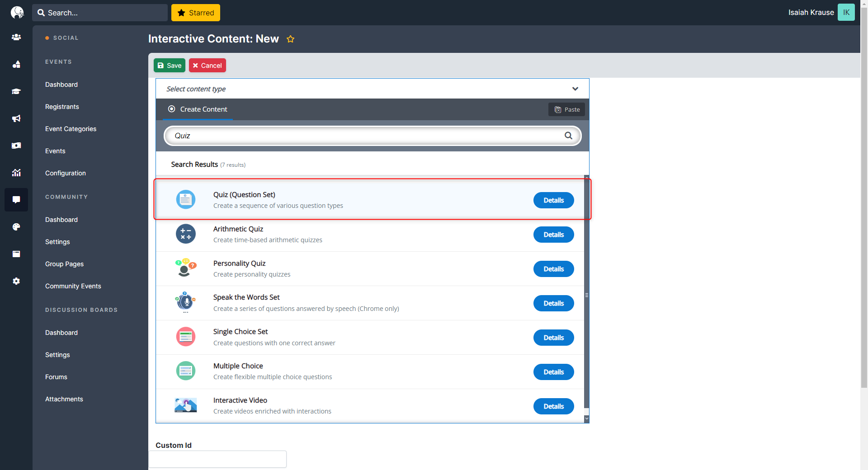Open the megaphone sidebar icon
Image resolution: width=868 pixels, height=470 pixels.
(x=16, y=118)
